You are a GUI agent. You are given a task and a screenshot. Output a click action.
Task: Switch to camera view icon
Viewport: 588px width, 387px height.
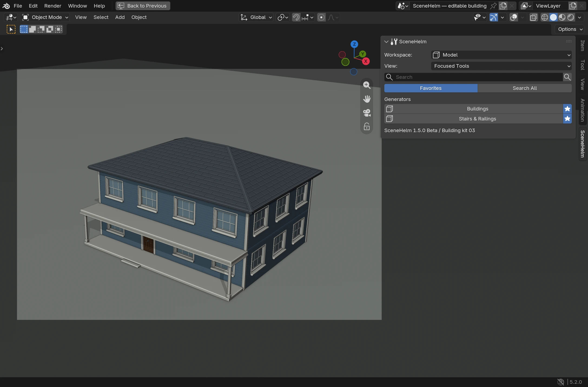coord(367,113)
